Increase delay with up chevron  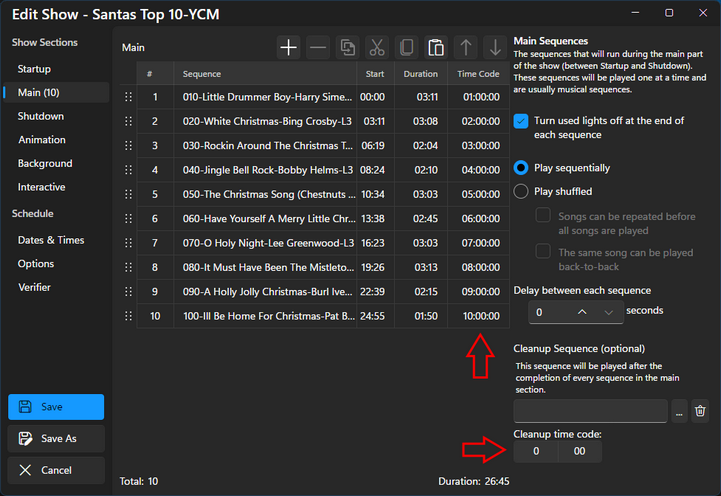click(x=582, y=312)
